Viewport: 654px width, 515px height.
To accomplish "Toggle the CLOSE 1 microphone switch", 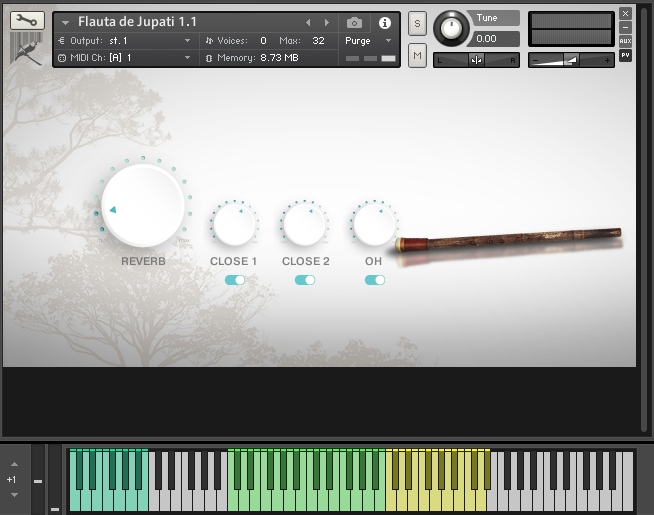I will click(x=235, y=280).
